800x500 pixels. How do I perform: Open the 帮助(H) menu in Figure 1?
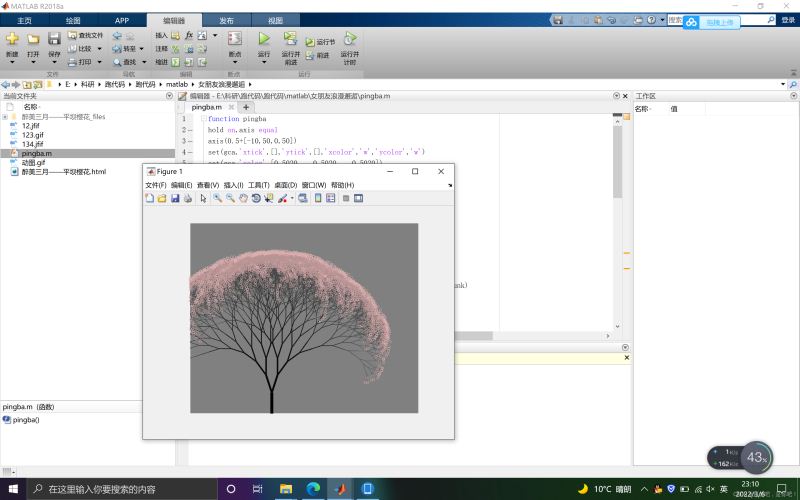pos(342,185)
